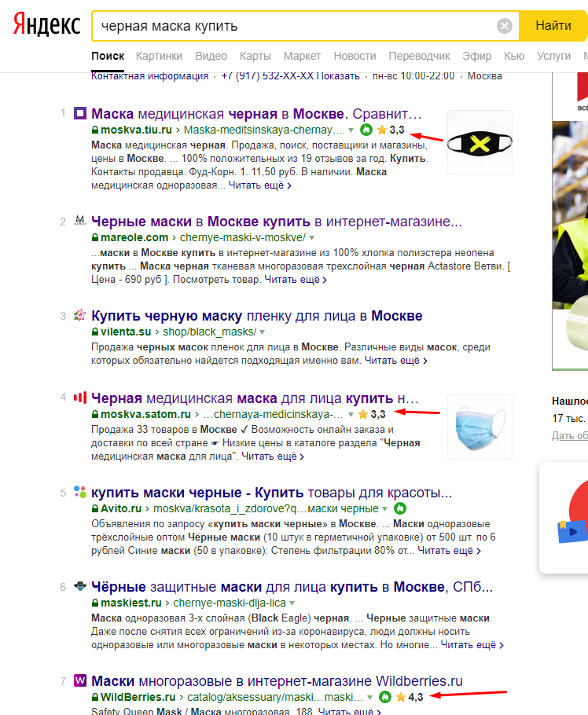Click the purple tiu.ru favicon on first result
The image size is (588, 715).
[79, 113]
